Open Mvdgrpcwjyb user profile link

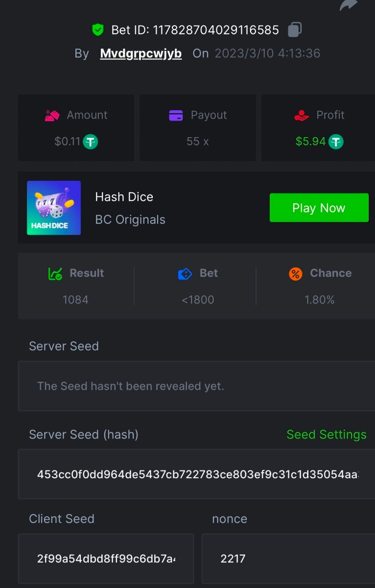141,53
